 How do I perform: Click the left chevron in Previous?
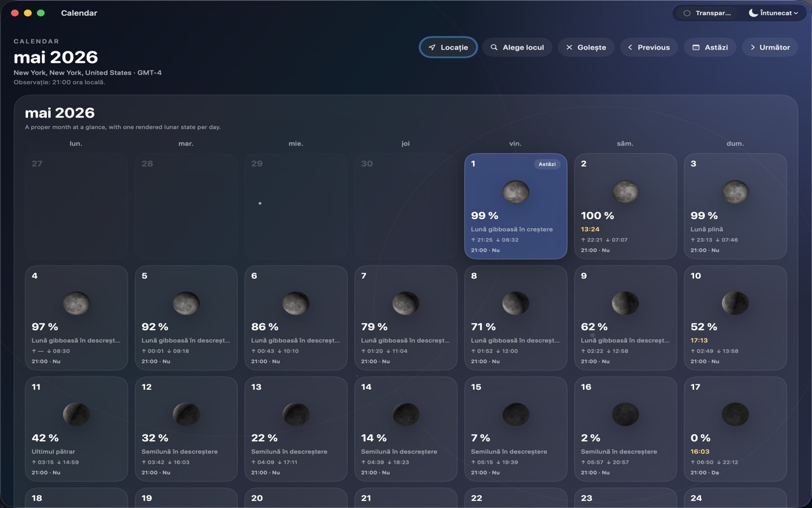click(630, 47)
